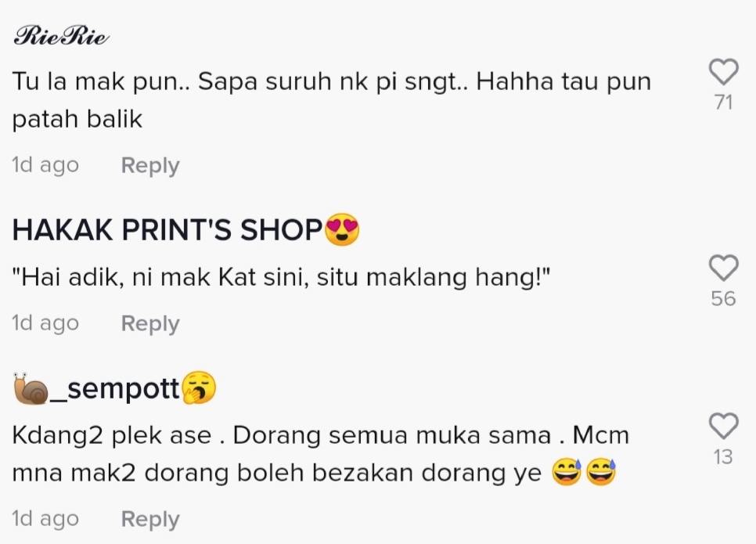Click the snail emoji in _sempott name
This screenshot has width=756, height=544.
pyautogui.click(x=31, y=389)
